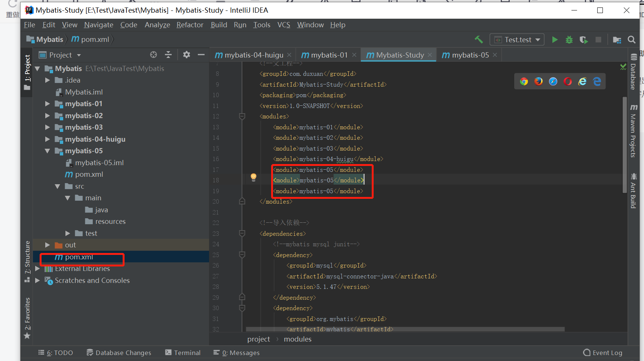Collapse the mybatis-05 module tree
644x361 pixels.
47,151
